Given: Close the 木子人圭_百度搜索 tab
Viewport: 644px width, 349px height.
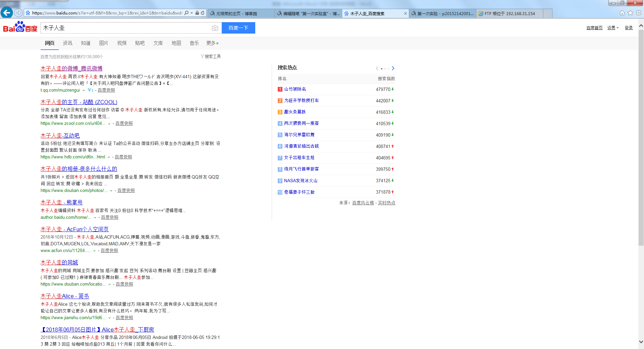Looking at the screenshot, I should coord(405,13).
